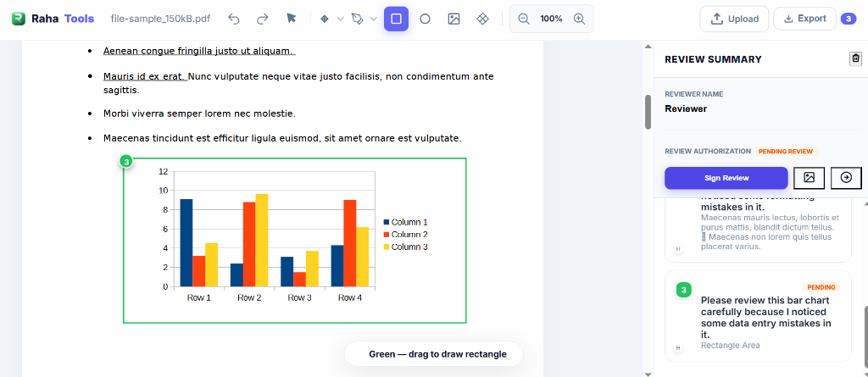This screenshot has width=868, height=377.
Task: Click the arrow-in-circle button in Review Authorization
Action: [846, 178]
